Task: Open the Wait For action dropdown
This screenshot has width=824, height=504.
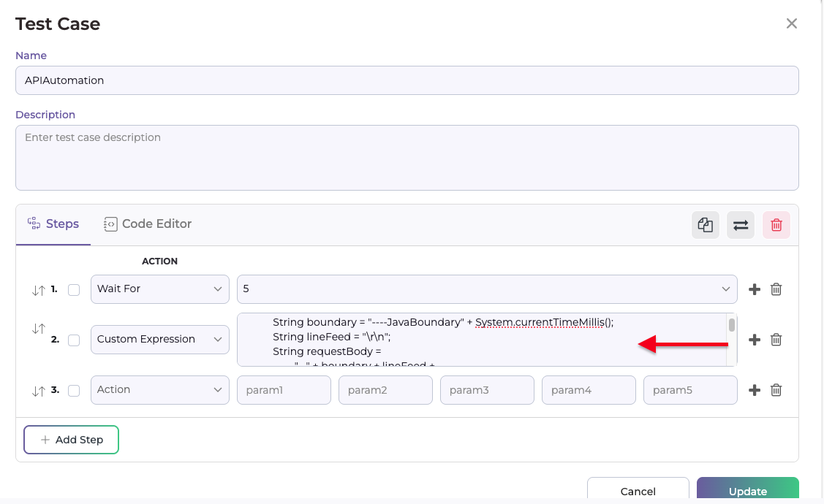Action: coord(159,289)
